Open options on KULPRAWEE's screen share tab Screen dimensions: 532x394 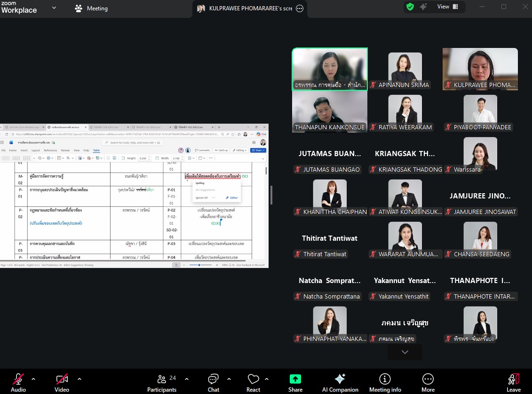coord(300,8)
